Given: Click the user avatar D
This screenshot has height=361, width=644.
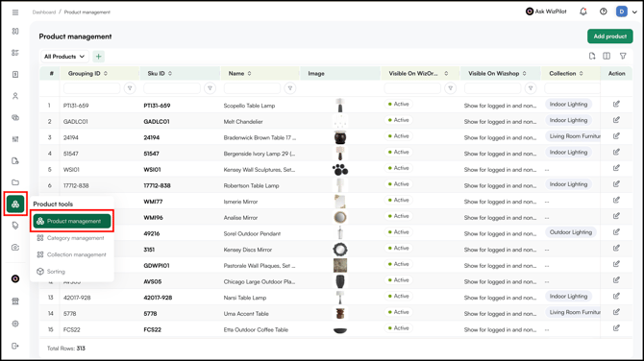Looking at the screenshot, I should tap(621, 12).
